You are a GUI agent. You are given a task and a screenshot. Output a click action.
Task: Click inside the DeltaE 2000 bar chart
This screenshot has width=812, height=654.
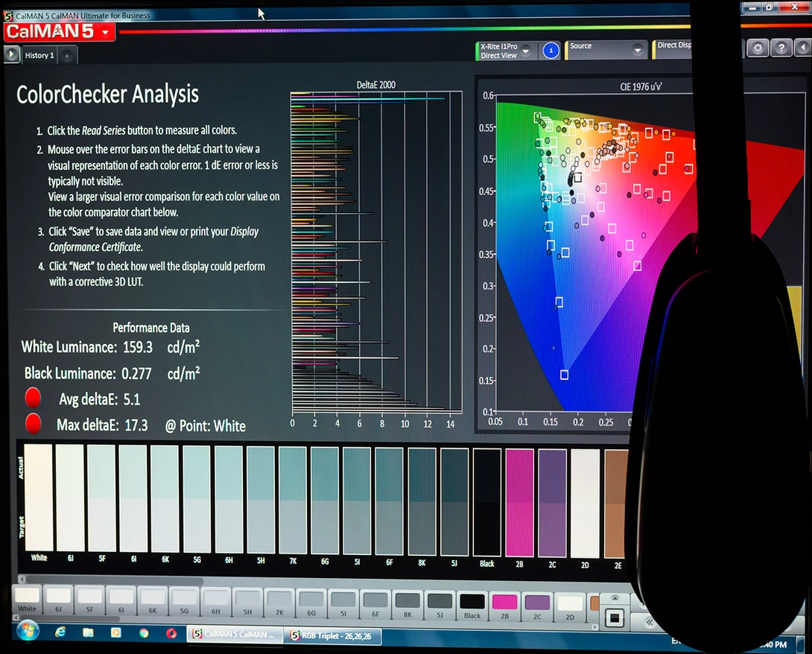376,253
